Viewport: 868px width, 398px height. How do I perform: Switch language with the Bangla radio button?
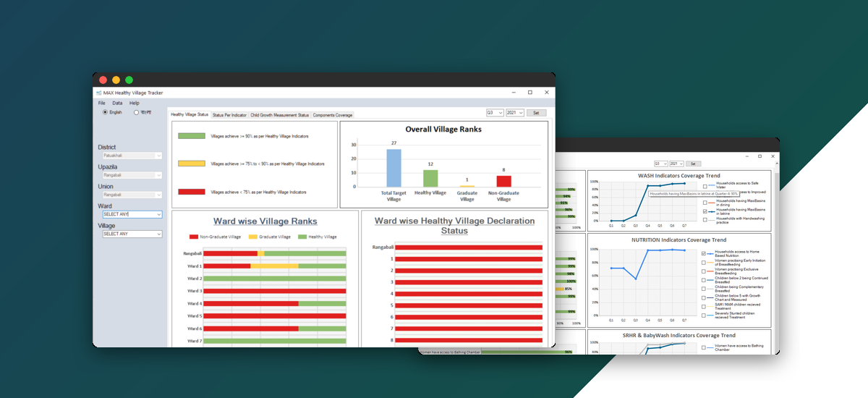pos(136,112)
